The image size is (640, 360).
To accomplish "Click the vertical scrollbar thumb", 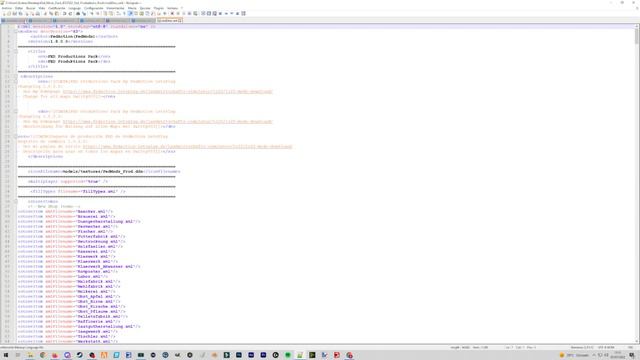I will [637, 36].
